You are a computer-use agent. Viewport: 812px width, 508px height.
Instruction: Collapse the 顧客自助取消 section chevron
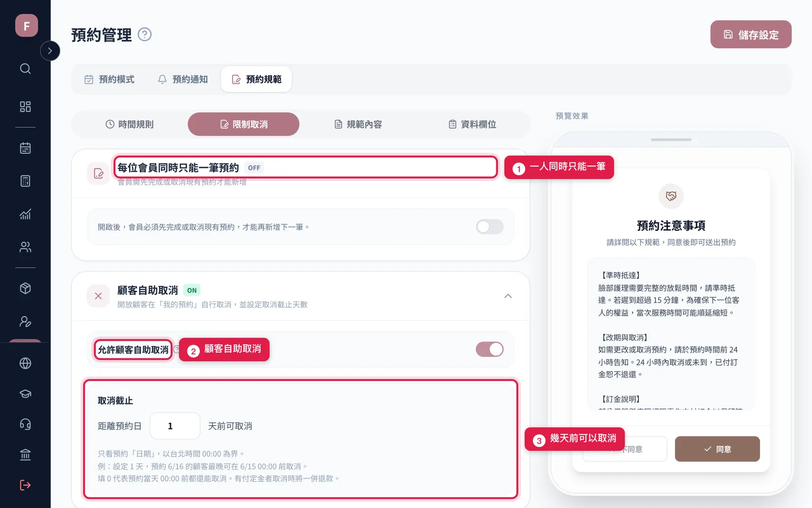[x=508, y=296]
